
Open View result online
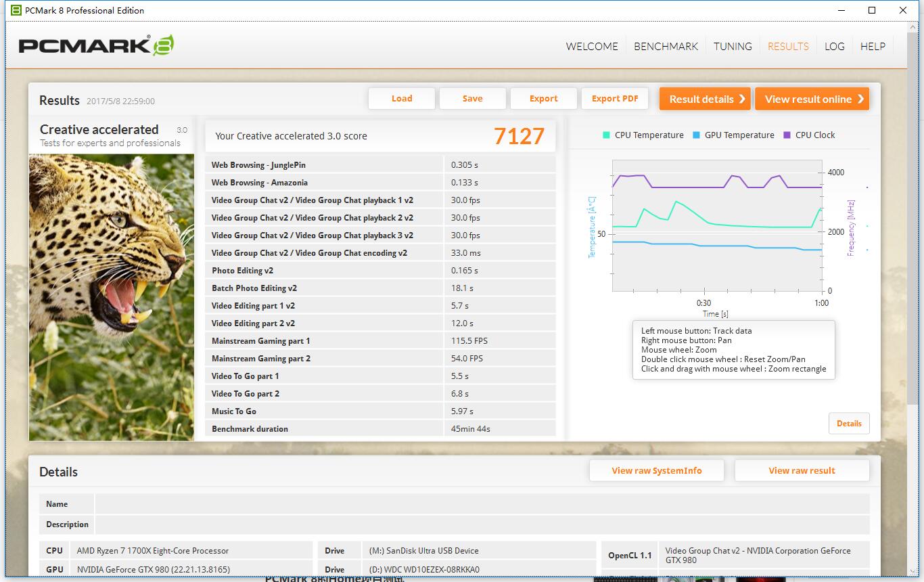coord(812,99)
